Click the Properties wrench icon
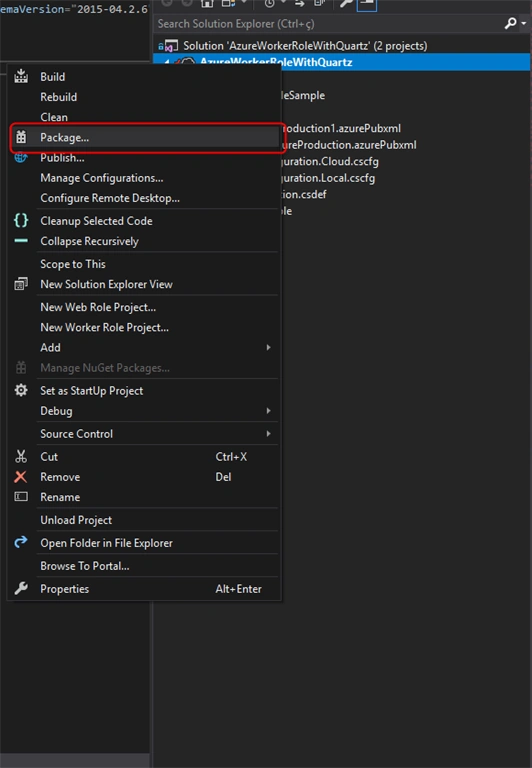 click(21, 588)
